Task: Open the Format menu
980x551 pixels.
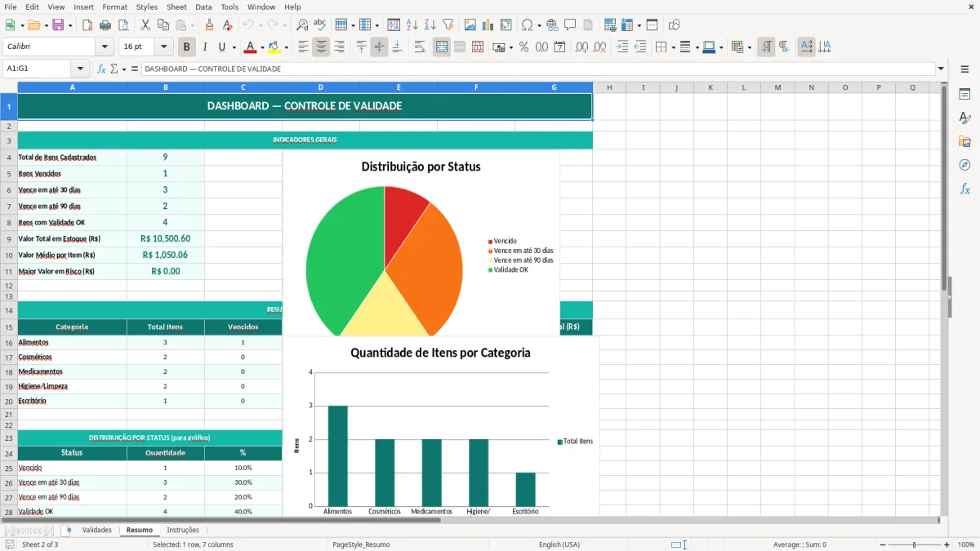Action: (115, 7)
